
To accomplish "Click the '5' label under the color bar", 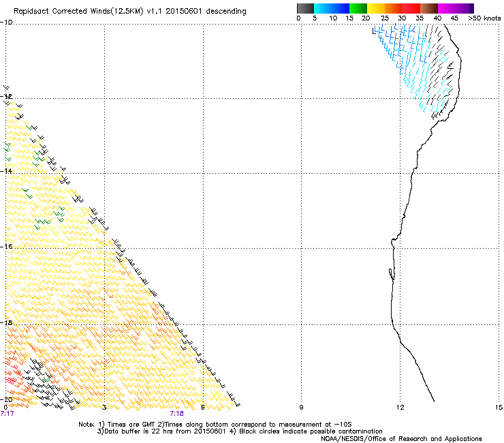I will 315,18.
